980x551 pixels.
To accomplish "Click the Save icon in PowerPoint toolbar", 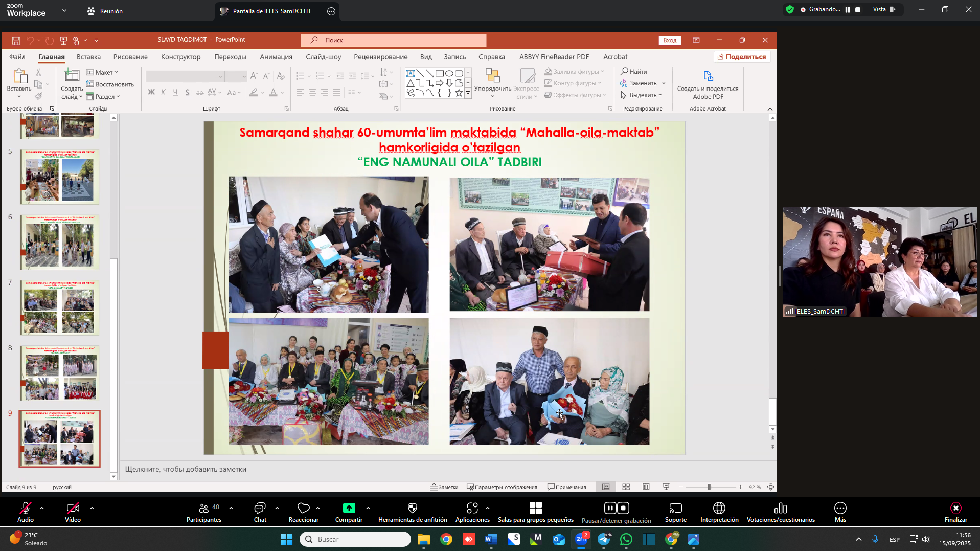I will tap(16, 40).
